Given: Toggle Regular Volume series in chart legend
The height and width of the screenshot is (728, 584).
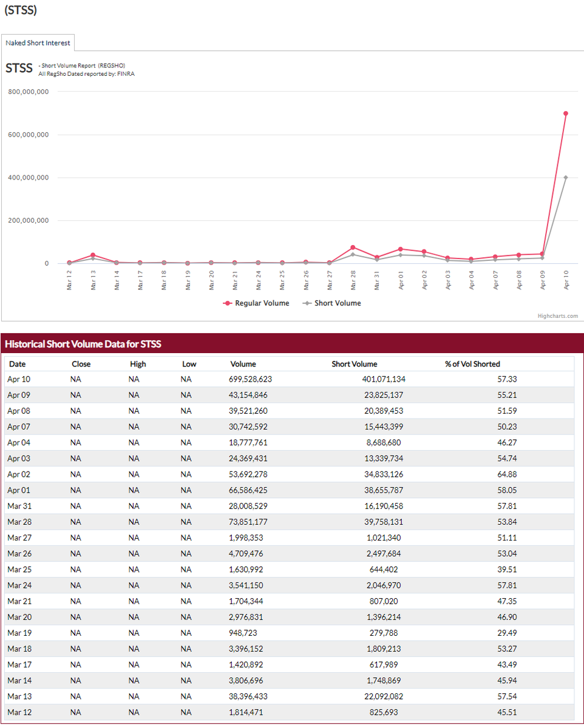Looking at the screenshot, I should pyautogui.click(x=256, y=303).
